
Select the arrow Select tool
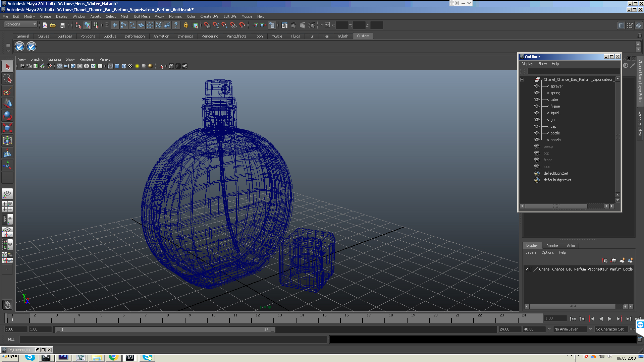click(x=7, y=66)
